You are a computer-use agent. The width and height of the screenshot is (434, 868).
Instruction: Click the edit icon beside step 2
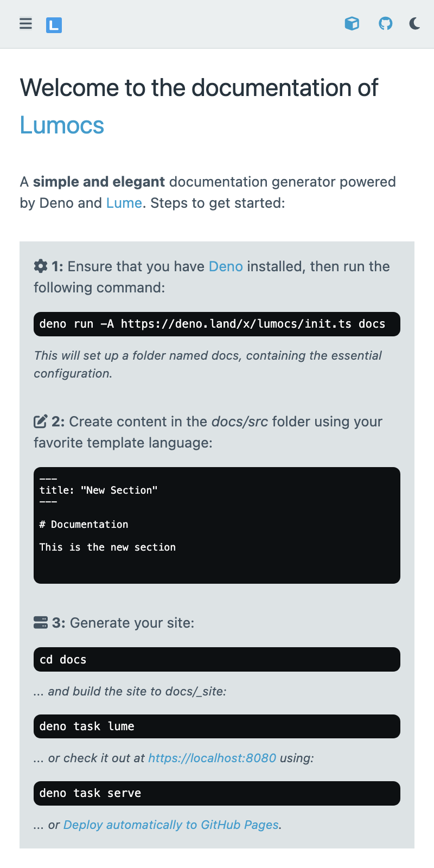[41, 422]
